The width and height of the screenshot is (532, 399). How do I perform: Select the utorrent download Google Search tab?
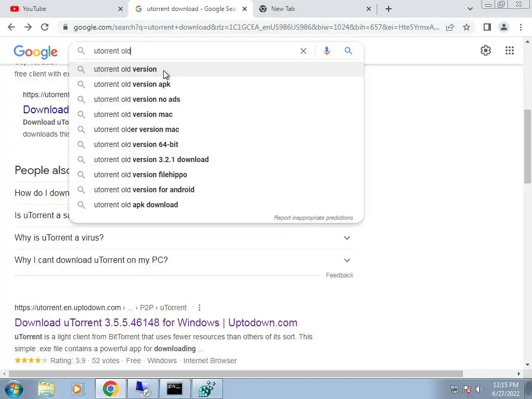click(x=191, y=9)
